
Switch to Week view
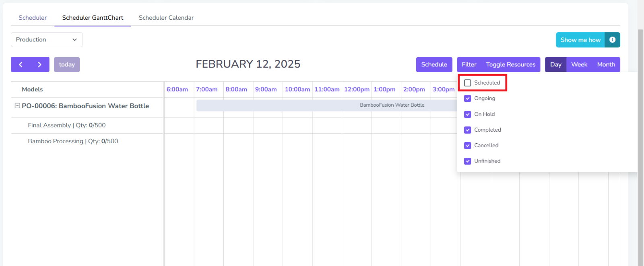click(579, 64)
